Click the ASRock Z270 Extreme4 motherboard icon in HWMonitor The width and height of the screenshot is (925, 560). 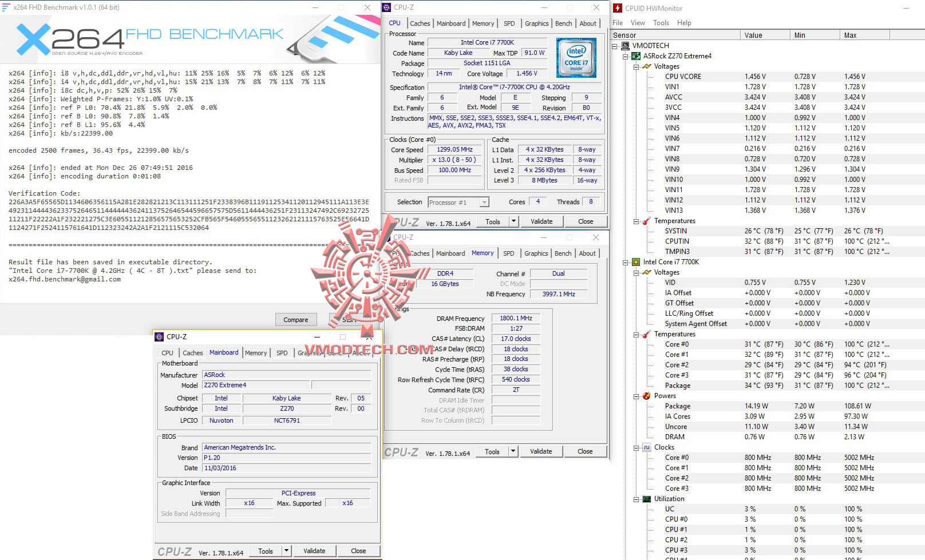click(x=636, y=56)
